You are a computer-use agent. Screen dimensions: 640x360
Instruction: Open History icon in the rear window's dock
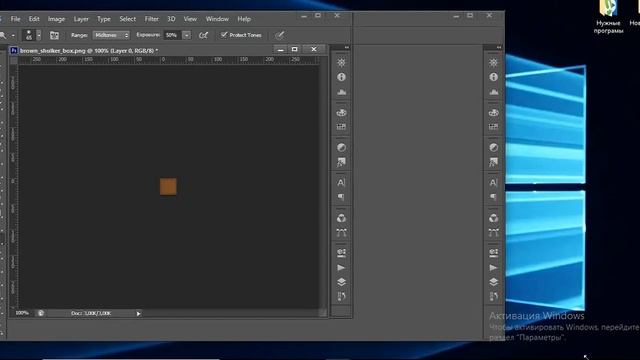[x=493, y=296]
